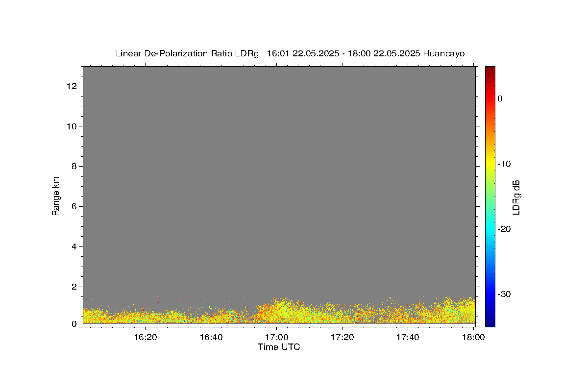Click the 8 km range tick label
588x392 pixels.
[x=75, y=167]
